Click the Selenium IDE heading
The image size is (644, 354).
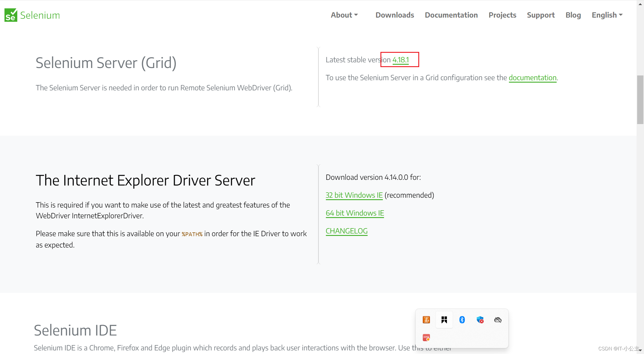(75, 330)
